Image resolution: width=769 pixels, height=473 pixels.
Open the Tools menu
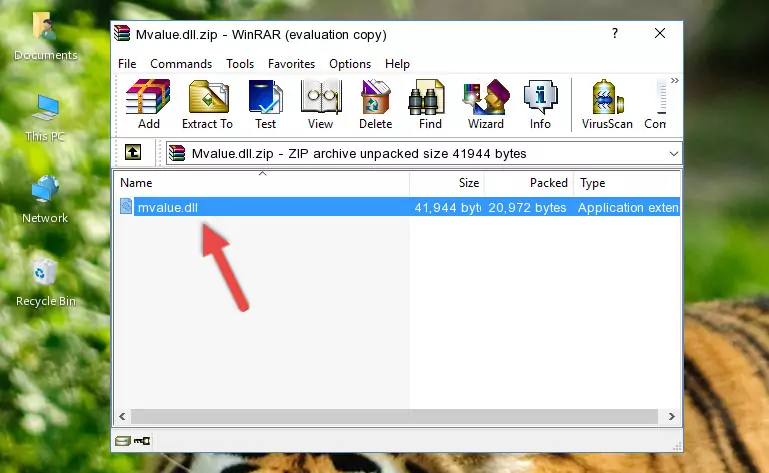(x=240, y=64)
